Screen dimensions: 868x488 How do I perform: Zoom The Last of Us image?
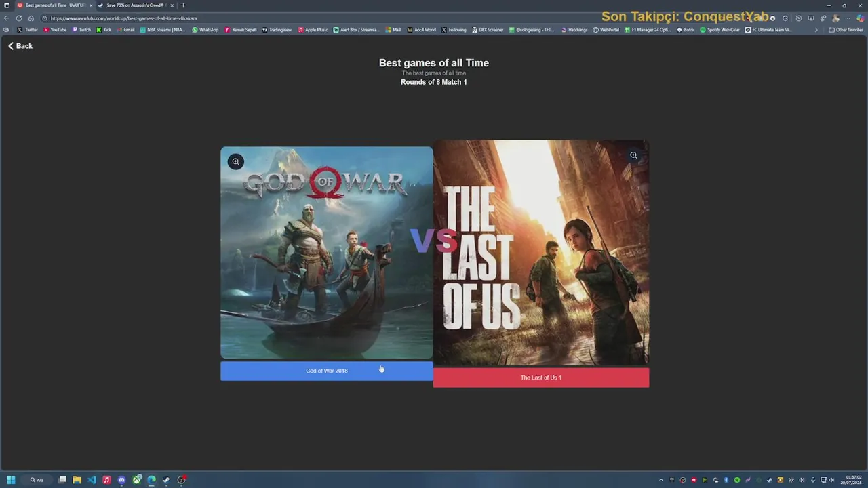[633, 155]
